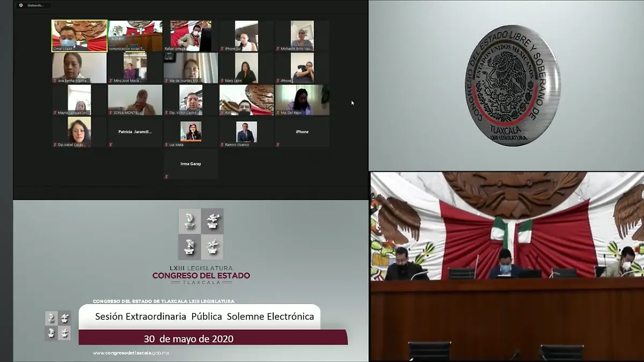
Task: Select Dip. Isabel Casas video tile
Action: click(79, 132)
